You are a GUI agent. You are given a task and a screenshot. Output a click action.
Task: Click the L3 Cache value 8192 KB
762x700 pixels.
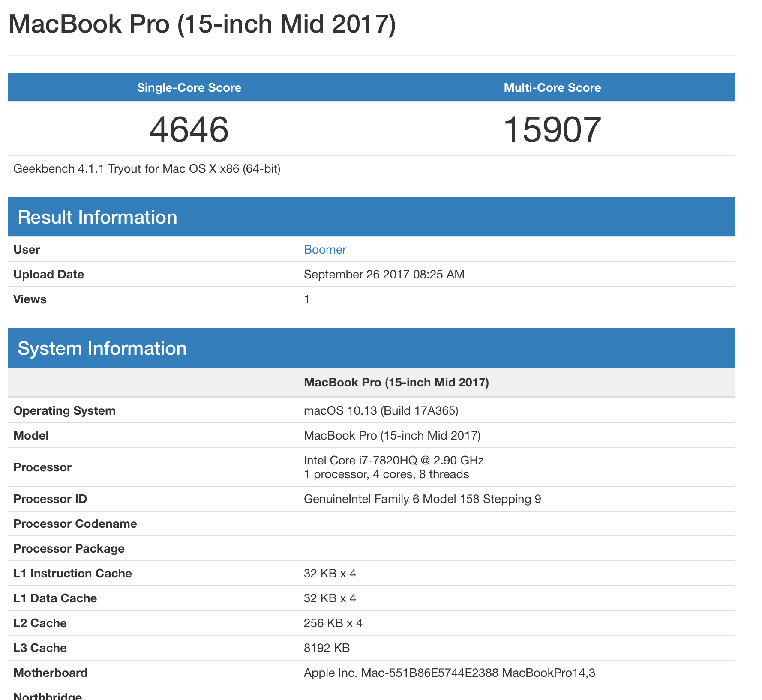pyautogui.click(x=327, y=648)
